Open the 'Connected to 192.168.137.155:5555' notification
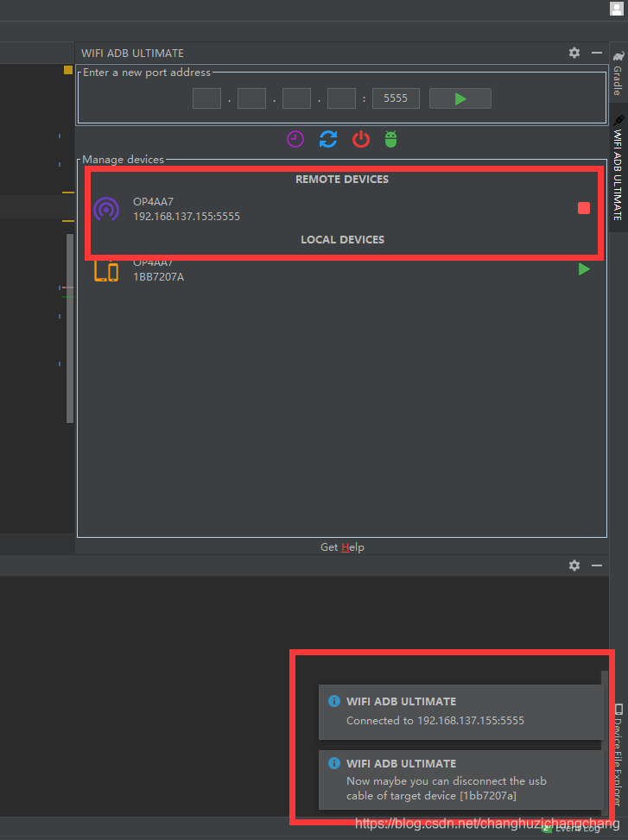This screenshot has width=628, height=840. [460, 712]
